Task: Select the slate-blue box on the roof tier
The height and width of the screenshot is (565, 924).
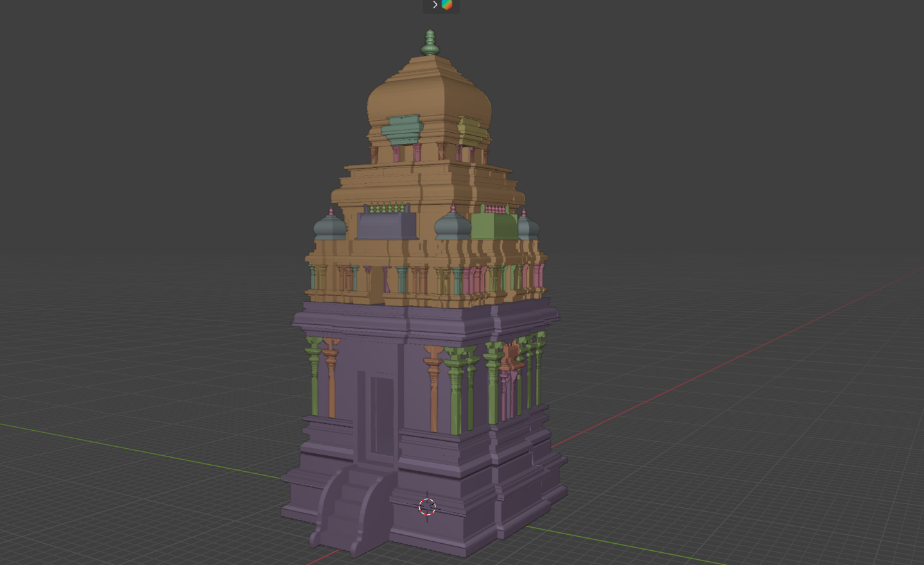Action: [x=387, y=225]
